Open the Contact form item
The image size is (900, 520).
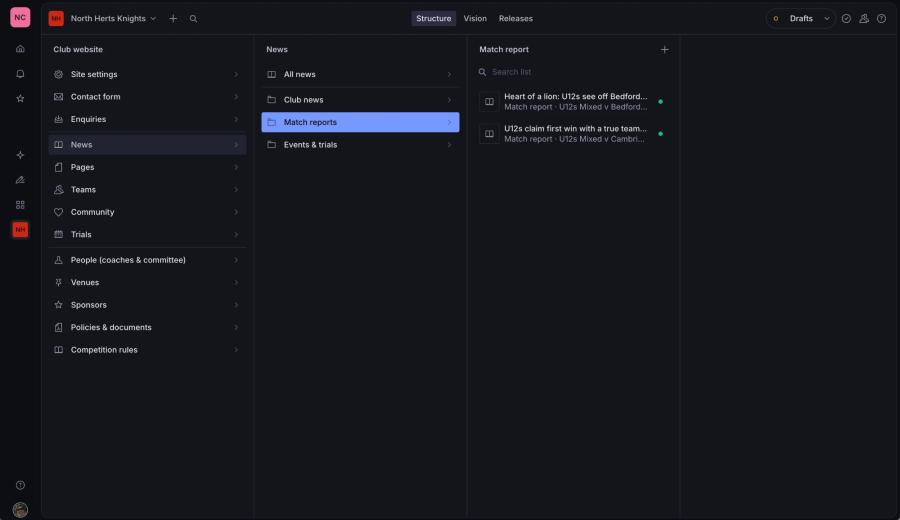148,96
